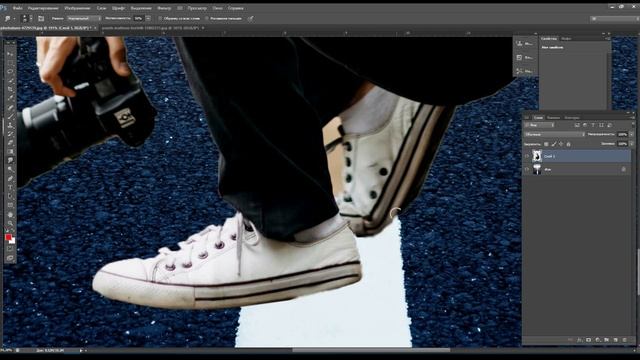The height and width of the screenshot is (360, 640).
Task: Select the Gradient tool
Action: point(10,151)
